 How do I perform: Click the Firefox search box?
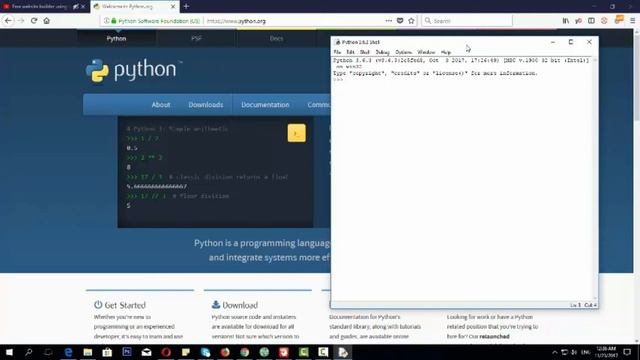pyautogui.click(x=467, y=20)
